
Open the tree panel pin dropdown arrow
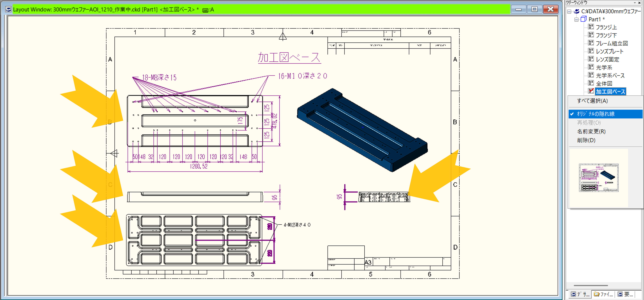tap(635, 3)
